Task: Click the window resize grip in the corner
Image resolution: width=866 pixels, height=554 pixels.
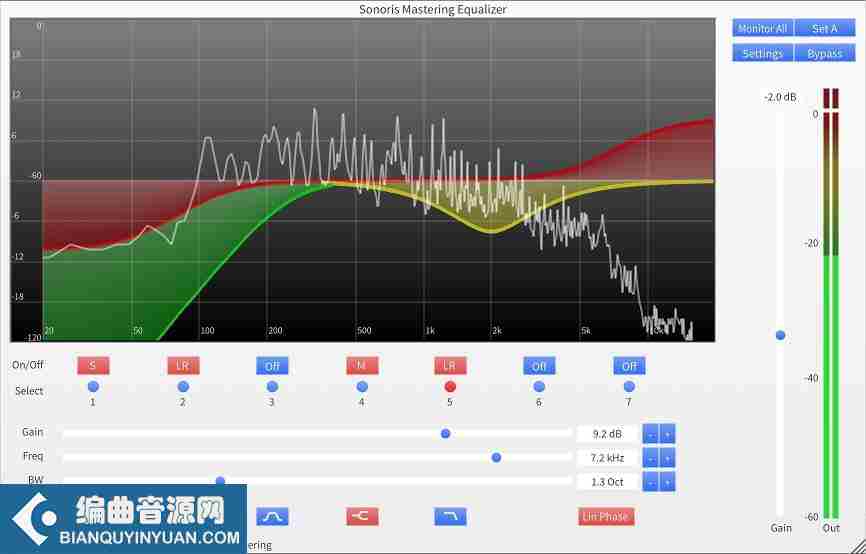Action: (859, 546)
